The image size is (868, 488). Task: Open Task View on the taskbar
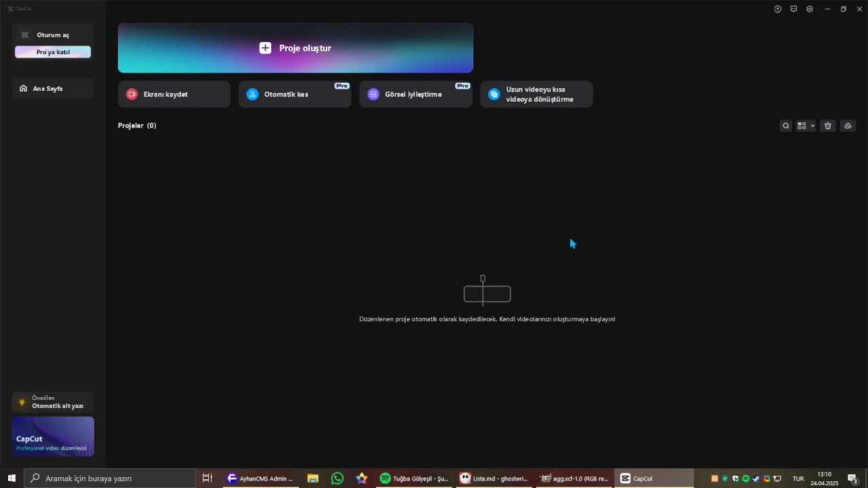pyautogui.click(x=208, y=479)
